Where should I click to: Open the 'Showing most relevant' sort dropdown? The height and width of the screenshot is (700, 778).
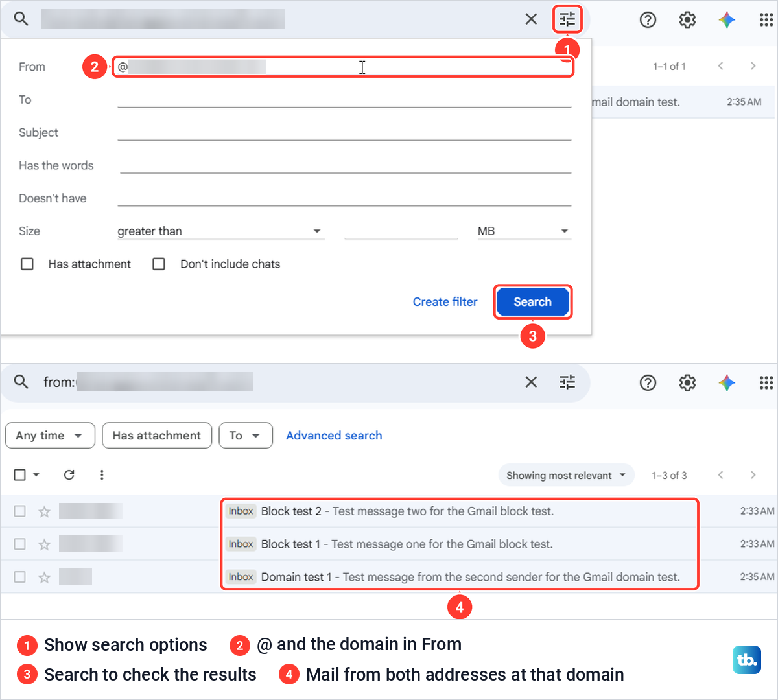tap(566, 475)
